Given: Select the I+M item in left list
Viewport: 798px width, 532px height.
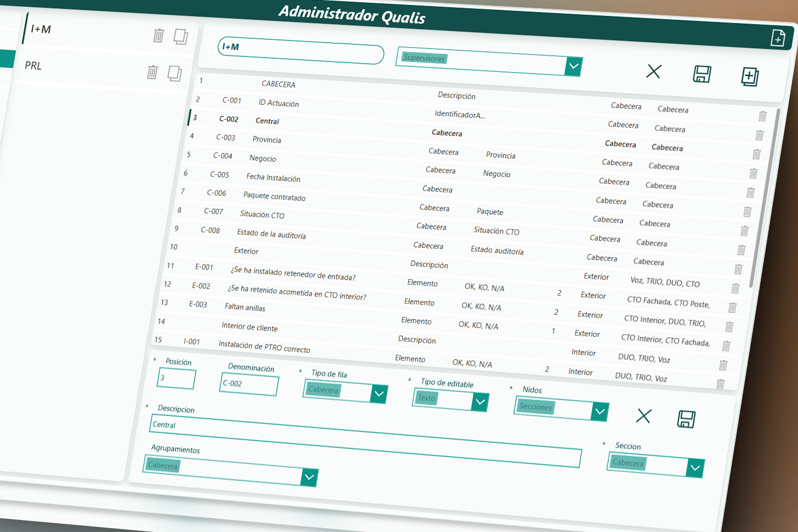Looking at the screenshot, I should (41, 29).
